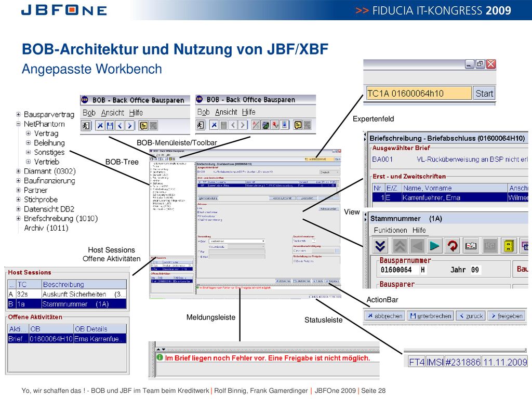Open the Ansicht menu in right BOB window
The image size is (532, 399).
[x=226, y=112]
